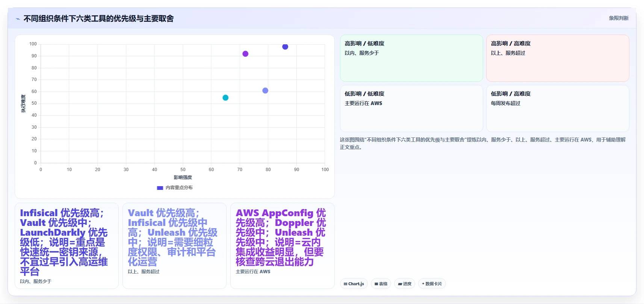This screenshot has height=304, width=644.
Task: Click 以上、服务超过 text in 高影响 / 高难度 card
Action: click(x=508, y=53)
